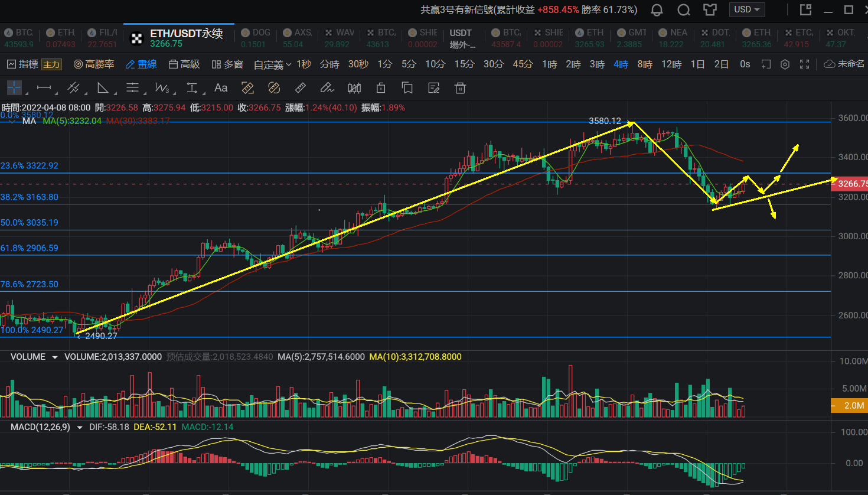Select the Aa text annotation tool
The height and width of the screenshot is (495, 868).
[221, 88]
